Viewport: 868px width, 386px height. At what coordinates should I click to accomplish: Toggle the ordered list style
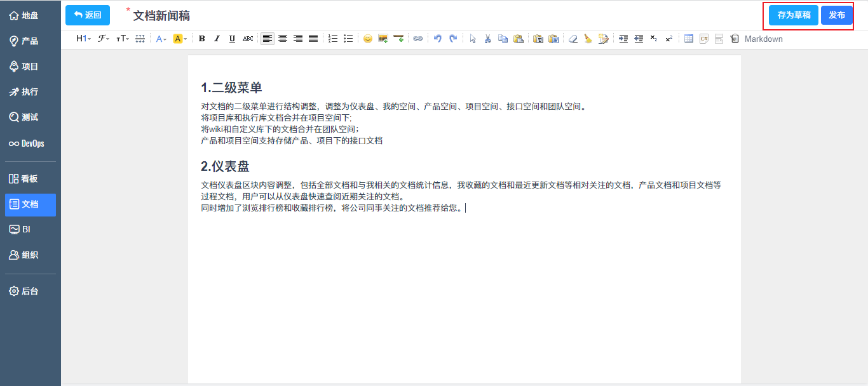tap(332, 38)
